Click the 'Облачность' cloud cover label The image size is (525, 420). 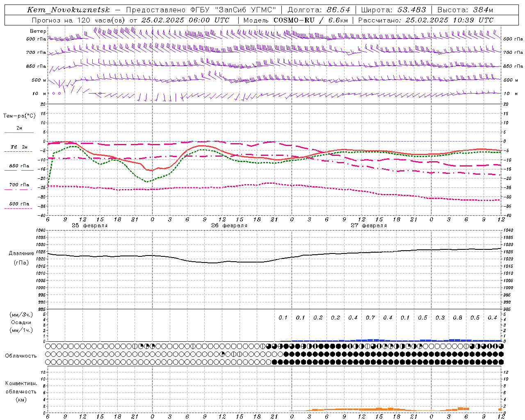tap(21, 356)
